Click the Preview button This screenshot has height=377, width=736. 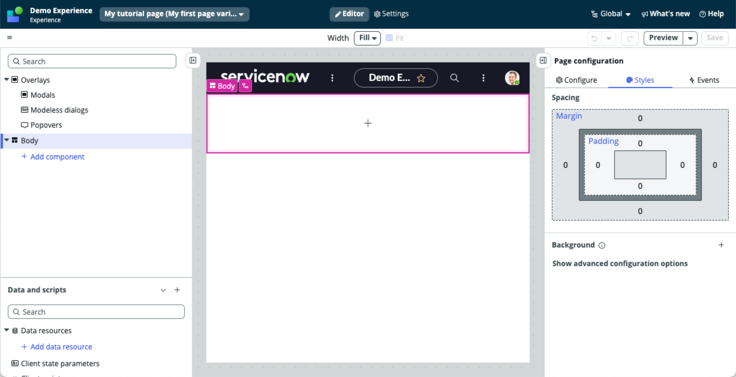point(663,38)
